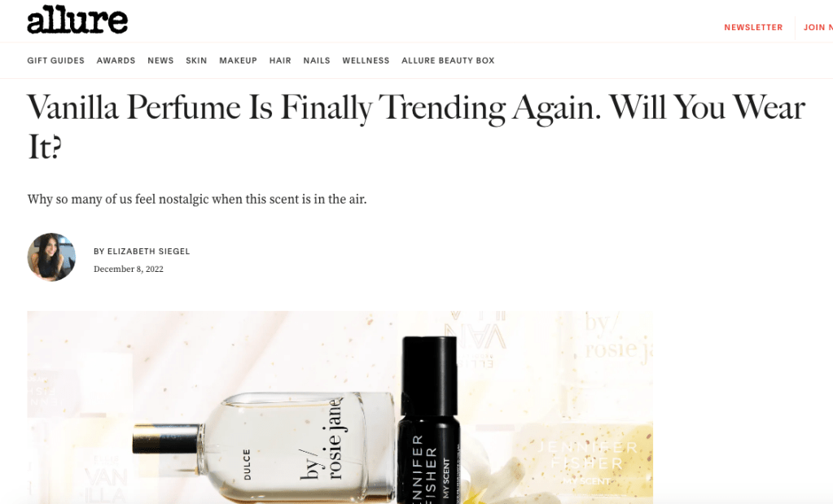833x504 pixels.
Task: Navigate to the Hair section
Action: click(x=280, y=60)
